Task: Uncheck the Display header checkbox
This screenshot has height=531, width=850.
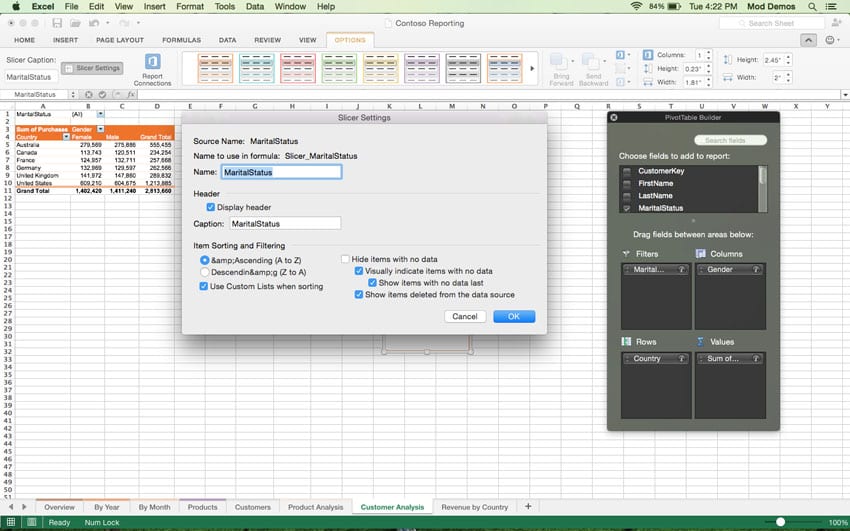Action: (x=210, y=207)
